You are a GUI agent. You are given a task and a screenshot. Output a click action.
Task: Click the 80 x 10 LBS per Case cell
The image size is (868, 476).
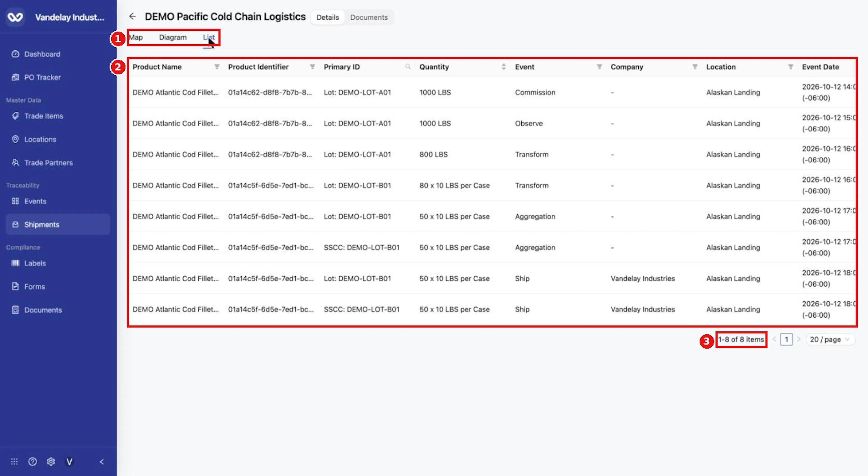click(x=454, y=185)
